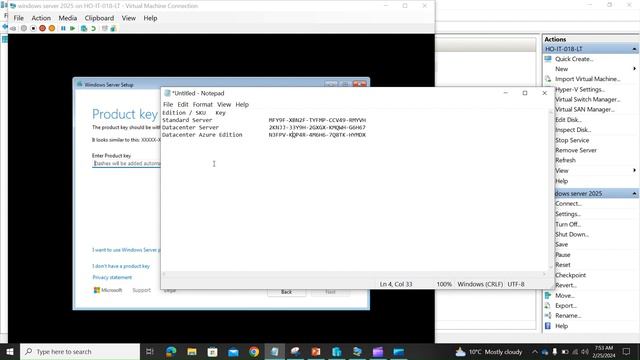Click the Enter Product key field
640x360 pixels.
pos(127,163)
